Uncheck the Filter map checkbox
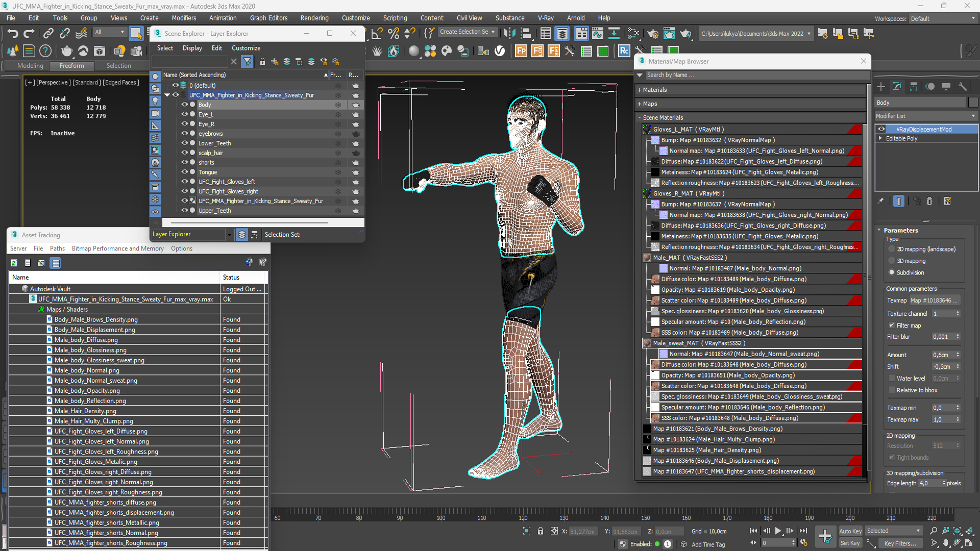 (x=892, y=325)
